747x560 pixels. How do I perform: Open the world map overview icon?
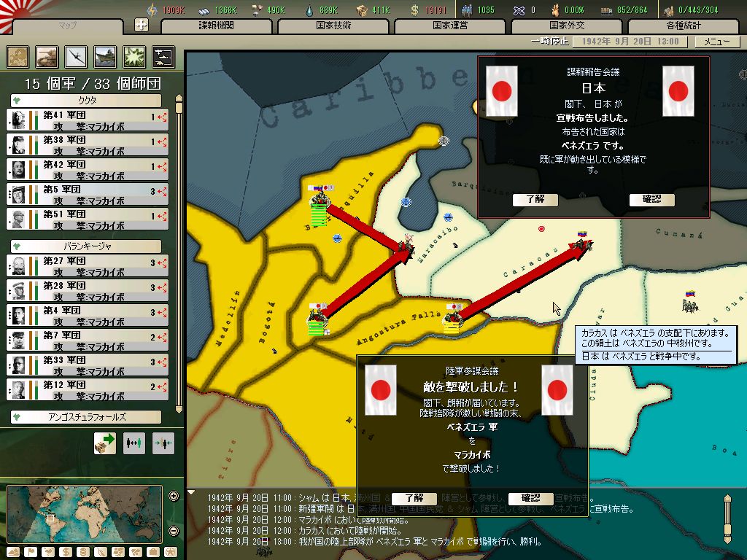(18, 57)
